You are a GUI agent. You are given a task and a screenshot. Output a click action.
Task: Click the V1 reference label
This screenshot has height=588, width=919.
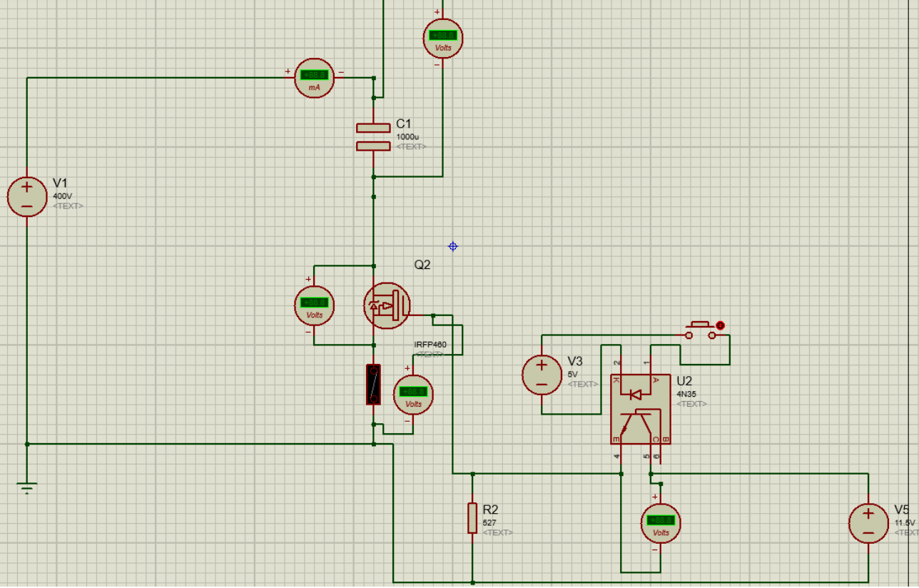coord(60,183)
